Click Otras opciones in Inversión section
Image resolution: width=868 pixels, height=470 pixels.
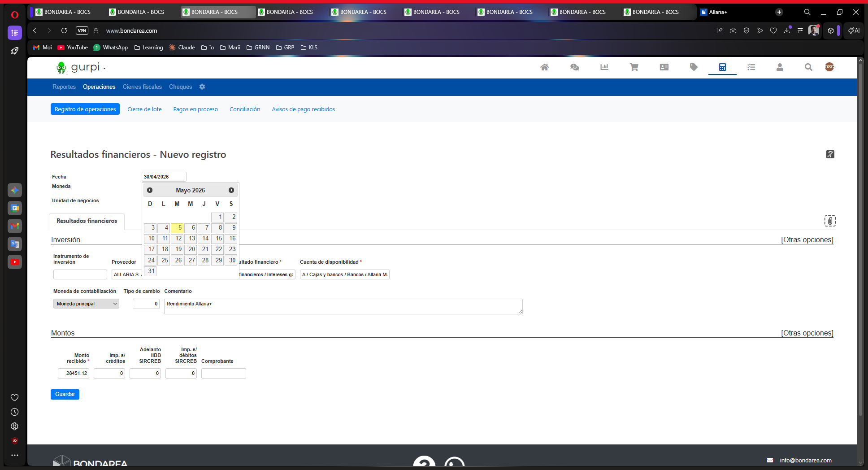click(807, 239)
